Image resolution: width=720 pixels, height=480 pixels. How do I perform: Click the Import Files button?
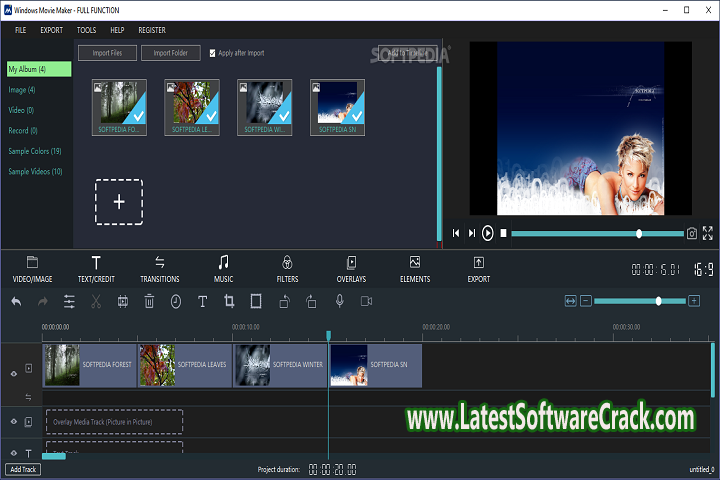pyautogui.click(x=106, y=53)
